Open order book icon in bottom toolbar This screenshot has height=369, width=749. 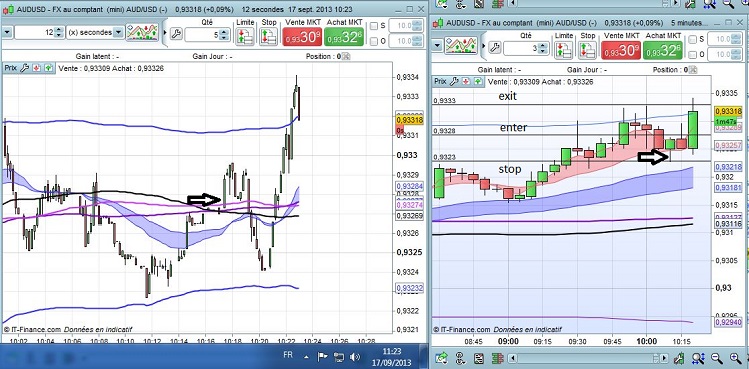(x=498, y=358)
